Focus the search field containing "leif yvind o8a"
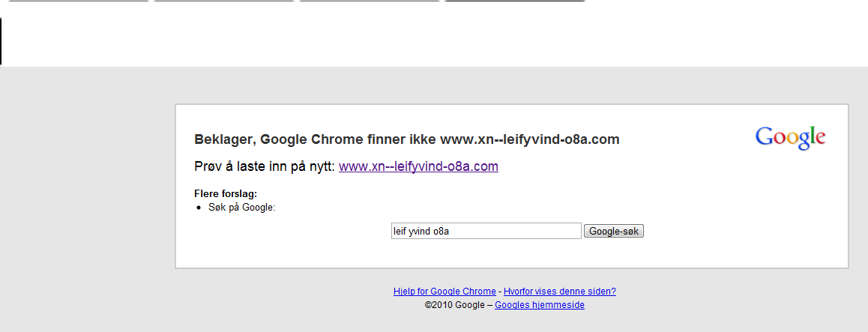Image resolution: width=868 pixels, height=332 pixels. click(x=486, y=232)
